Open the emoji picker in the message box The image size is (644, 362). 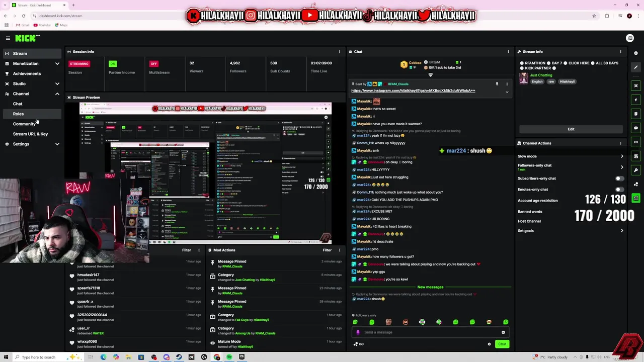503,332
